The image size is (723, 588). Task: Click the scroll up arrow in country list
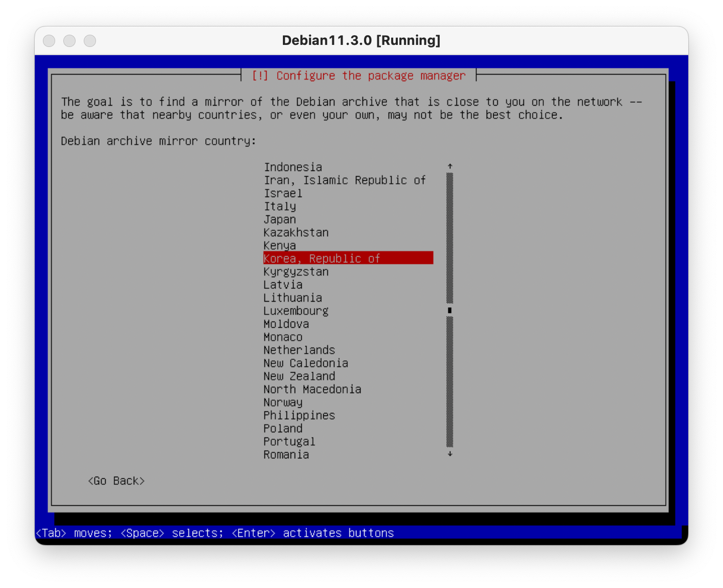tap(450, 166)
